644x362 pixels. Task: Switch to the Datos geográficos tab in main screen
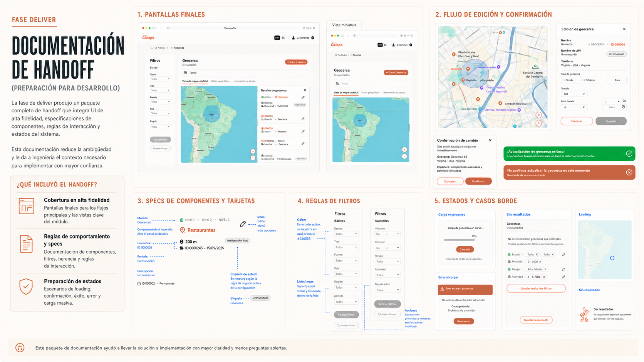[x=220, y=81]
